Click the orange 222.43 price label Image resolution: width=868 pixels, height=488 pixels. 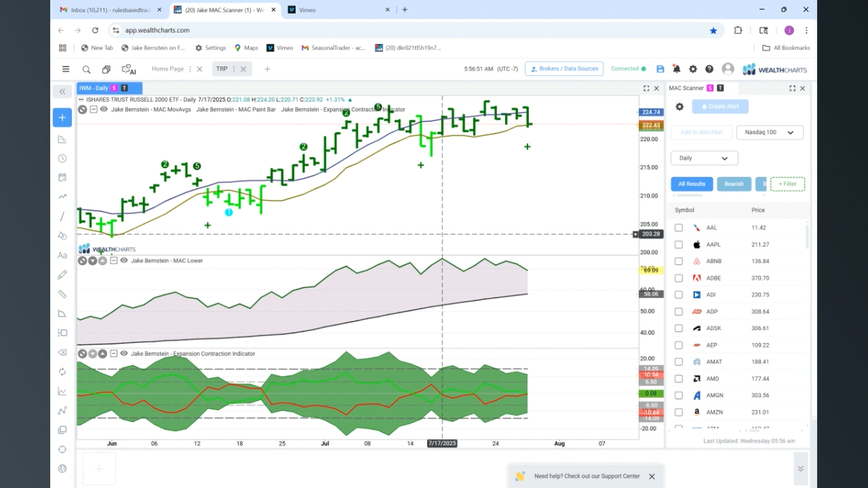pyautogui.click(x=651, y=126)
